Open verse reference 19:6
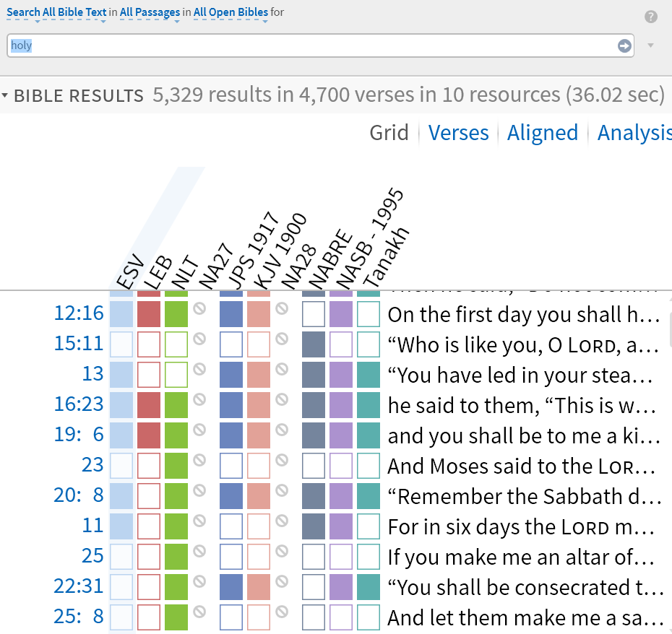The width and height of the screenshot is (672, 634). coord(79,435)
